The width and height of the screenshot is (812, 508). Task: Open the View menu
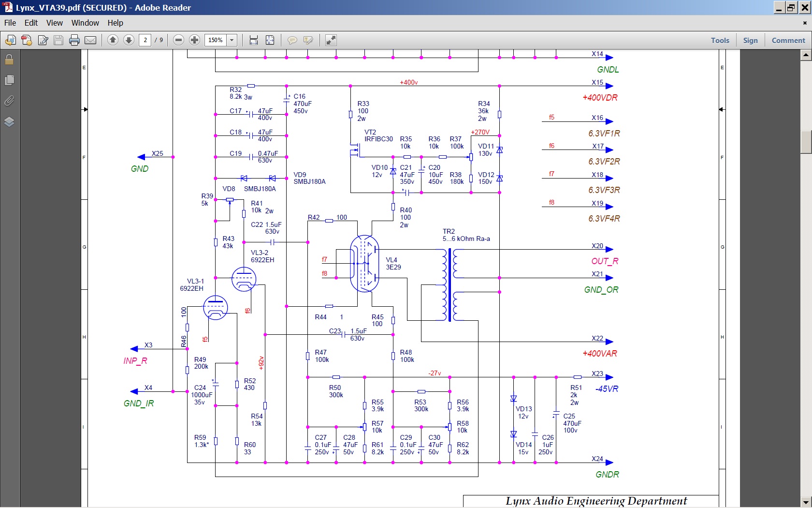coord(54,23)
